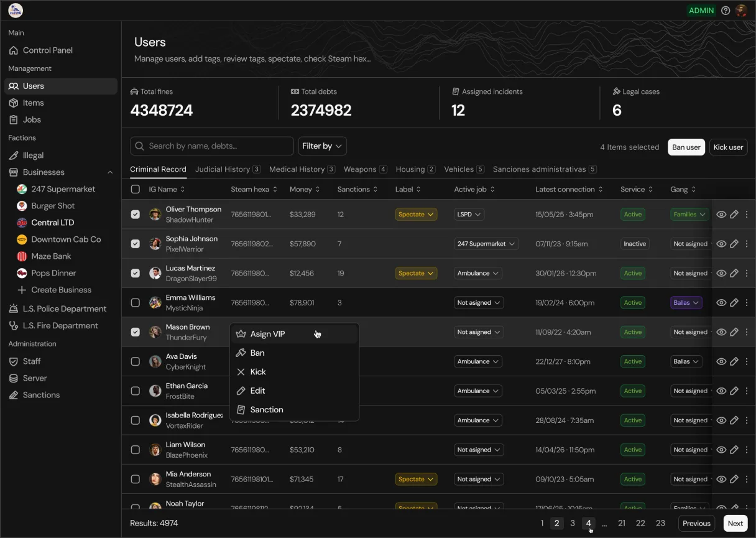Collapse the Businesses section
Screen dimensions: 756x538
(x=110, y=172)
